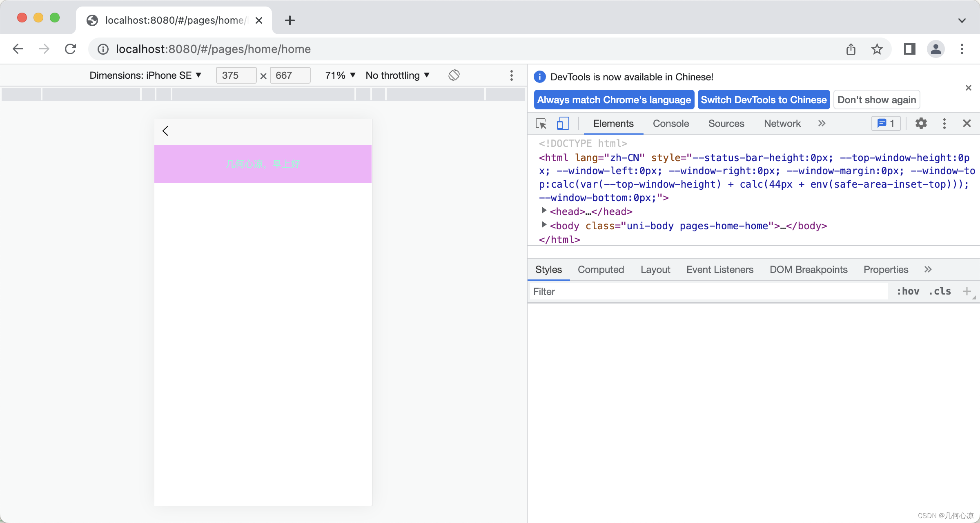Open the issues counter badge
This screenshot has height=523, width=980.
click(x=886, y=124)
